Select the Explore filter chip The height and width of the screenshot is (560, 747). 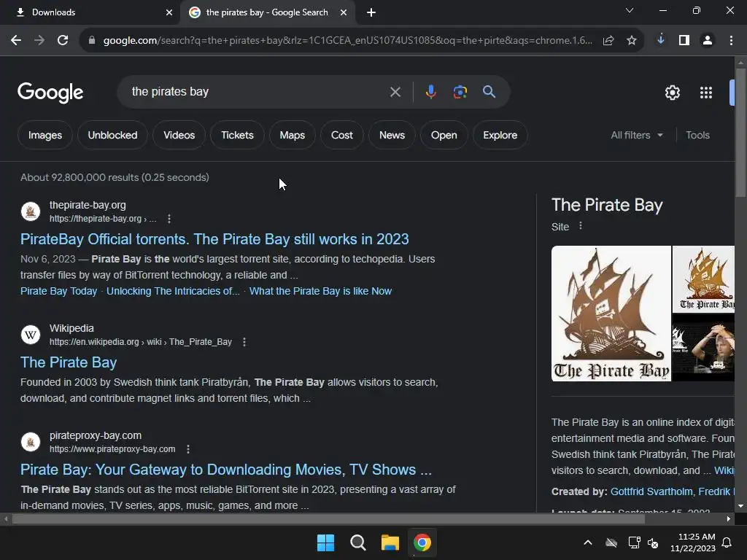click(500, 135)
